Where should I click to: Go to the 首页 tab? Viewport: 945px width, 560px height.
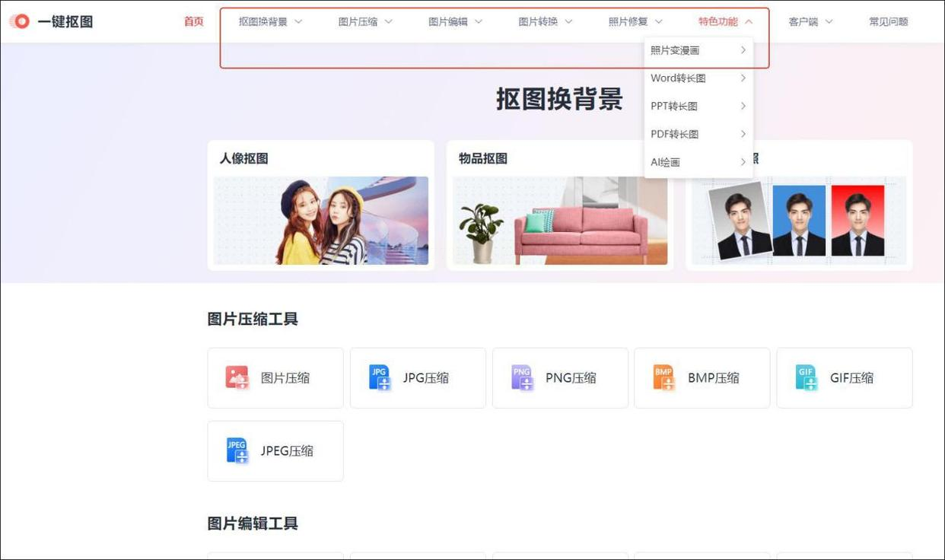(x=194, y=21)
